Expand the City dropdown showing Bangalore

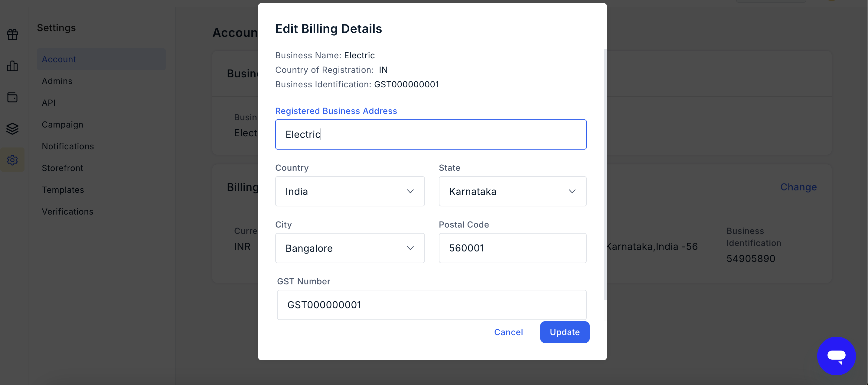(x=350, y=248)
